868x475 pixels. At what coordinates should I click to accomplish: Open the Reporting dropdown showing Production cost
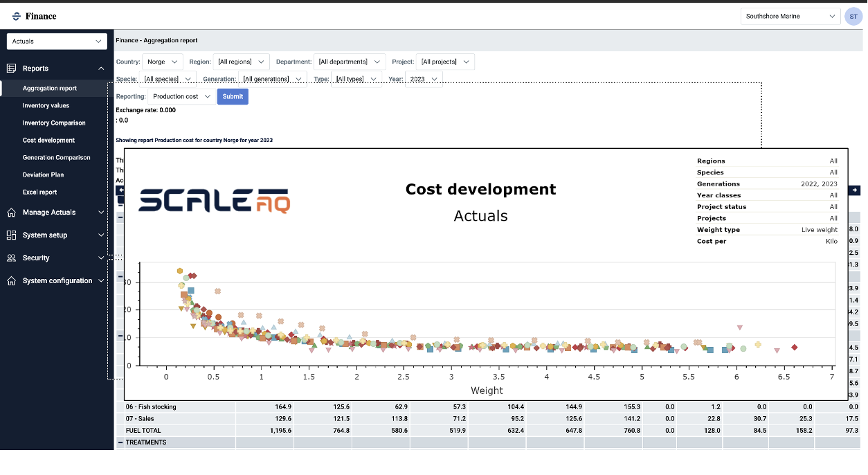pos(181,97)
